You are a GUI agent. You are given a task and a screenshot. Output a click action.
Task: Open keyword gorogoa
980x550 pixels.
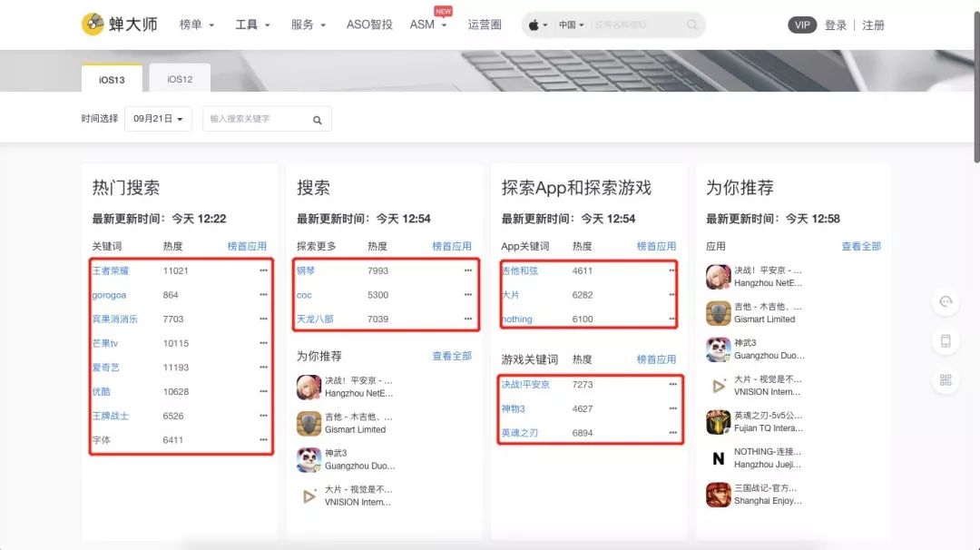[109, 295]
